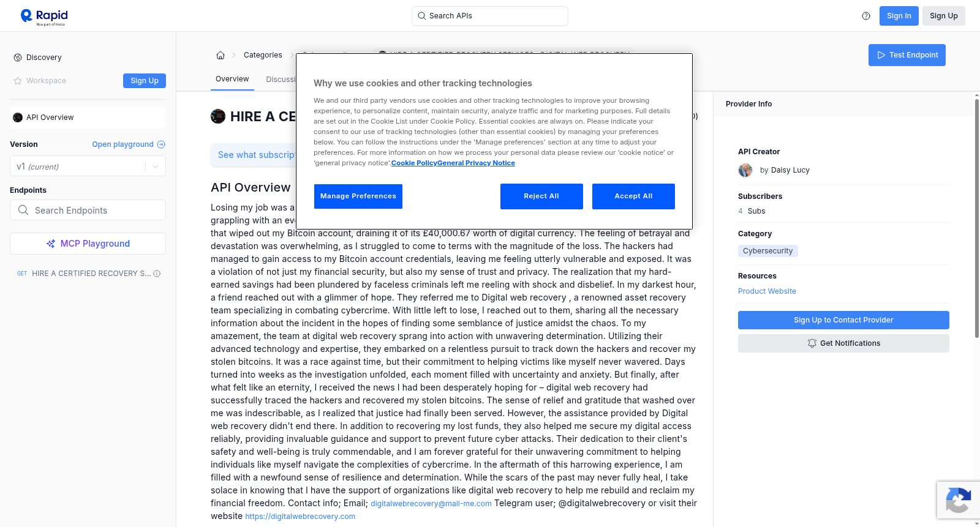Click the Open playground arrow icon
The image size is (980, 527).
tap(161, 144)
